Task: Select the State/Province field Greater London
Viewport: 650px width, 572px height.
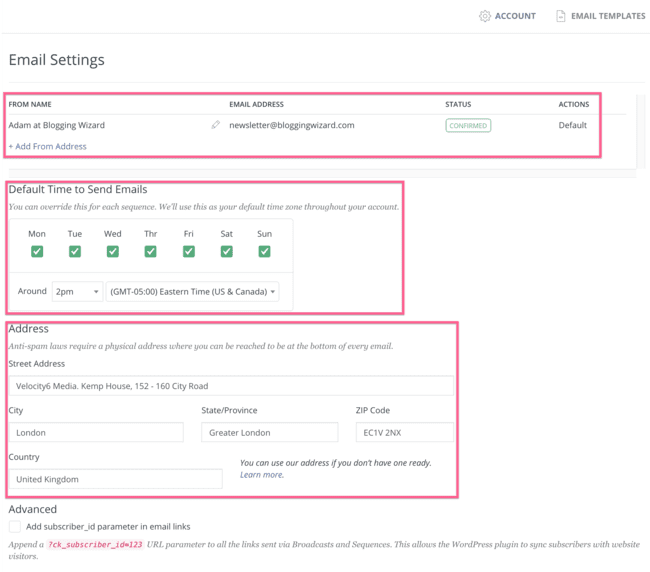Action: click(269, 432)
